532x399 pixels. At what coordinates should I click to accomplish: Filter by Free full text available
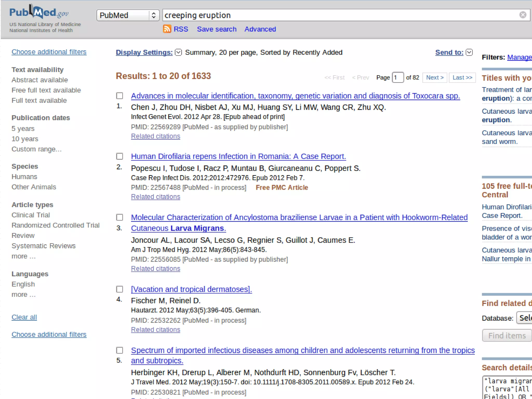pyautogui.click(x=46, y=90)
